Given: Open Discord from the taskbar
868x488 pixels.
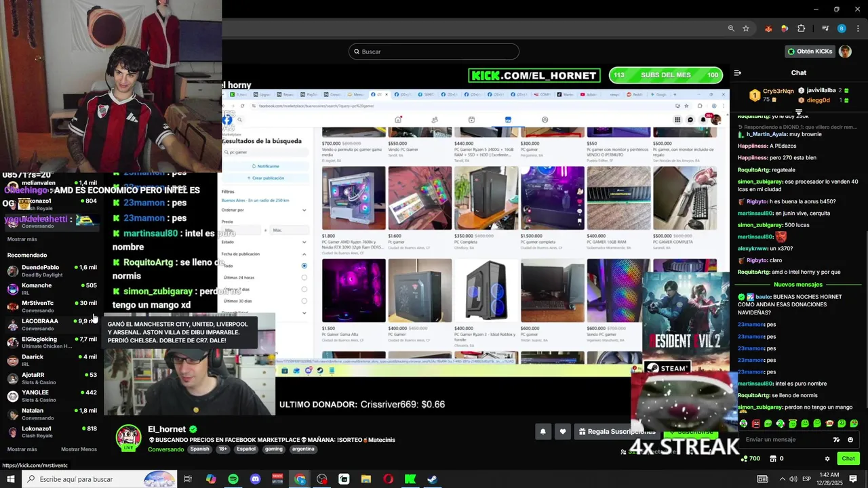Looking at the screenshot, I should coord(255,479).
